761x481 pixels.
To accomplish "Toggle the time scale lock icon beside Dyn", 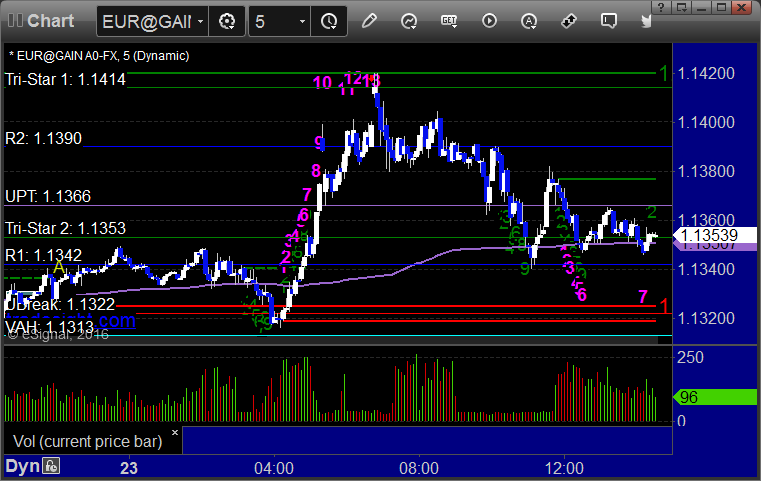I will 50,466.
